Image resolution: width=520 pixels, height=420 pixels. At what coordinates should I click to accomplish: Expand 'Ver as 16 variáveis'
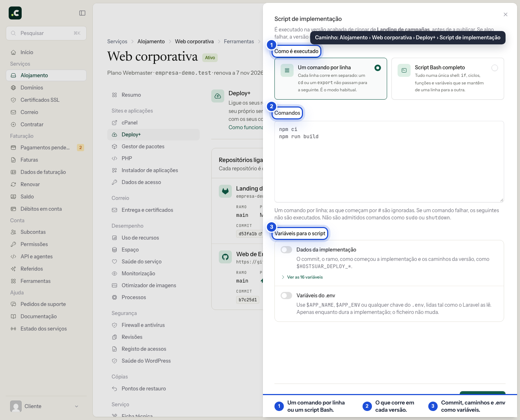[302, 277]
